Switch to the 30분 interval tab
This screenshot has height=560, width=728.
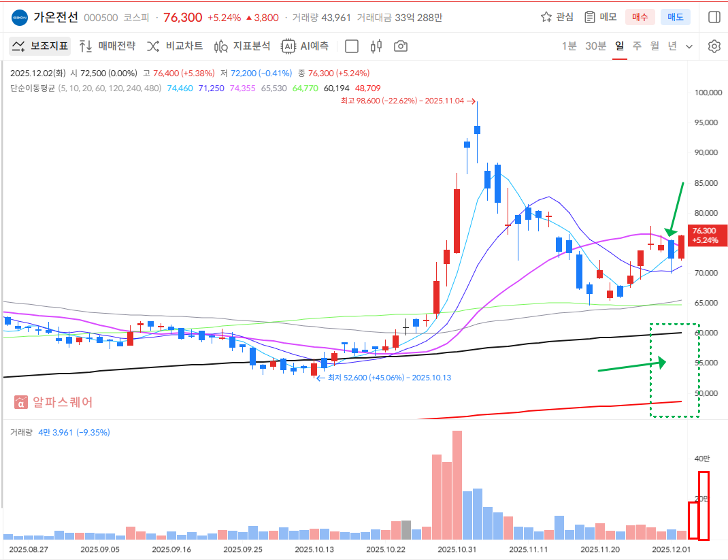pyautogui.click(x=595, y=46)
